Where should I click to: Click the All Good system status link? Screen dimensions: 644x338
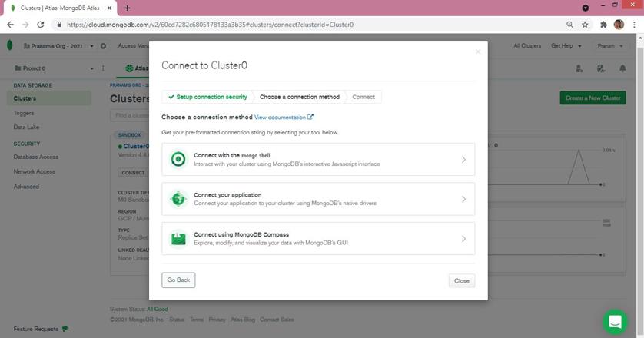[x=158, y=310]
